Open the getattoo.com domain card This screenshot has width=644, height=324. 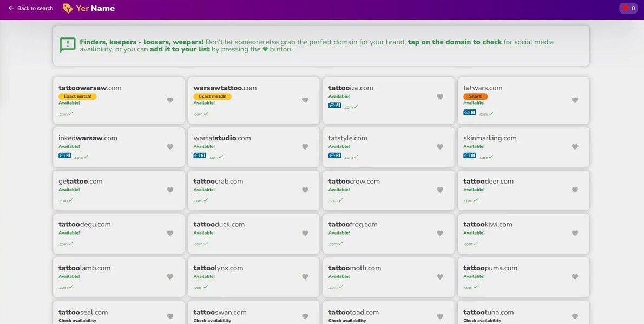81,182
